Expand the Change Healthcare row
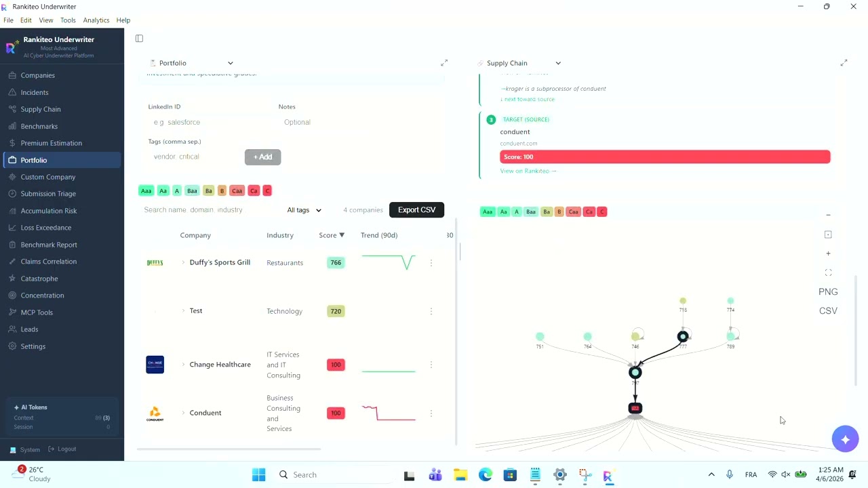868x488 pixels. (183, 365)
